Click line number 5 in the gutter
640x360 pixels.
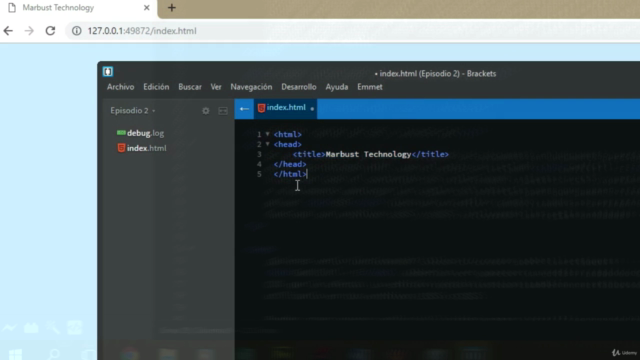[259, 174]
